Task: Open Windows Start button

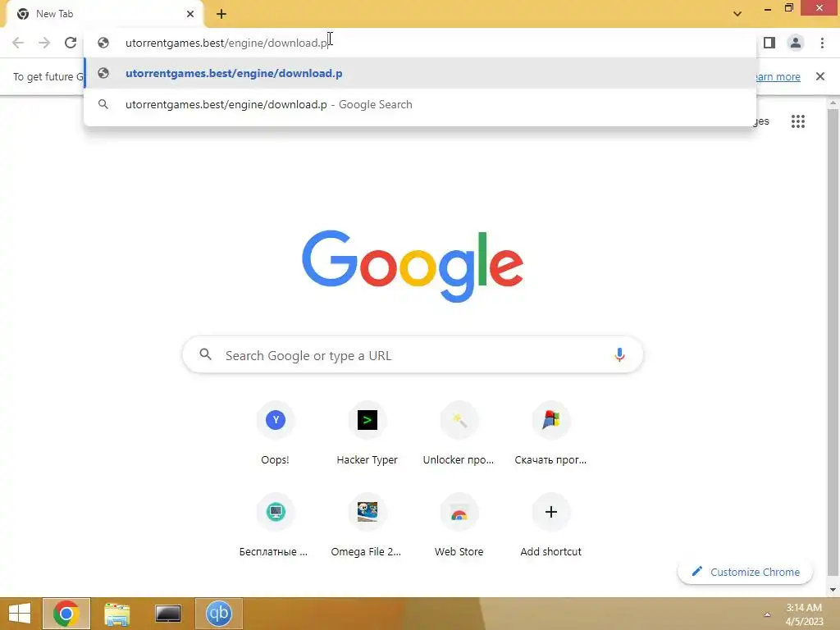Action: [20, 614]
